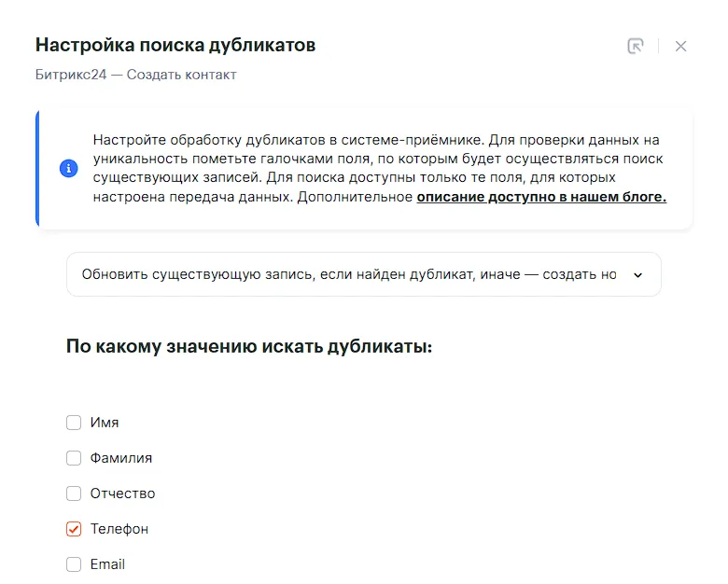Click the 'Имя' label text
The image size is (728, 584).
tap(105, 423)
